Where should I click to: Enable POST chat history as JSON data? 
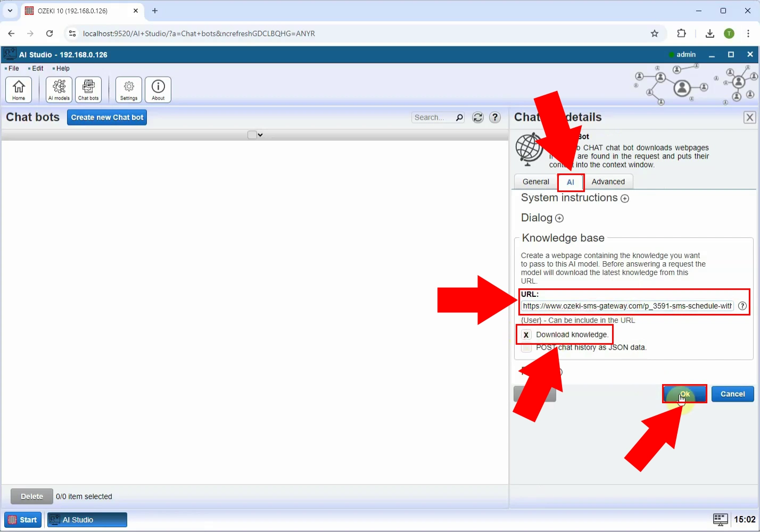click(x=526, y=348)
